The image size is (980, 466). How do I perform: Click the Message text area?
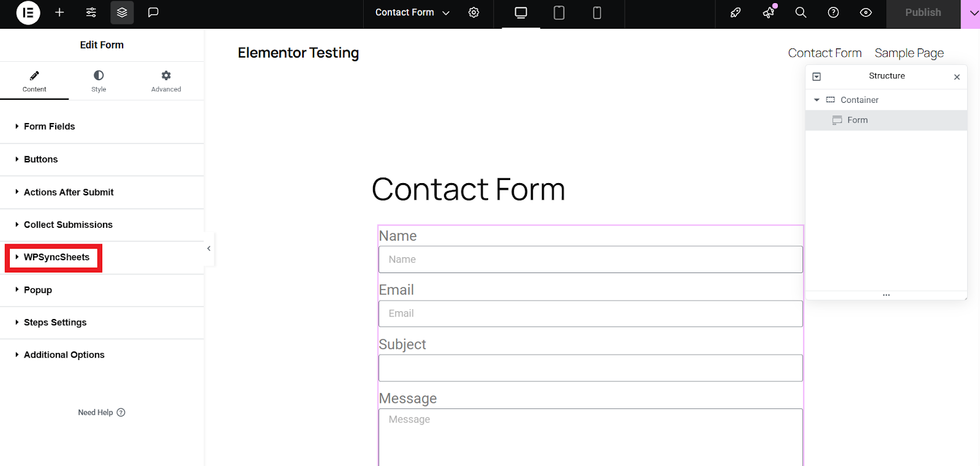pos(590,437)
